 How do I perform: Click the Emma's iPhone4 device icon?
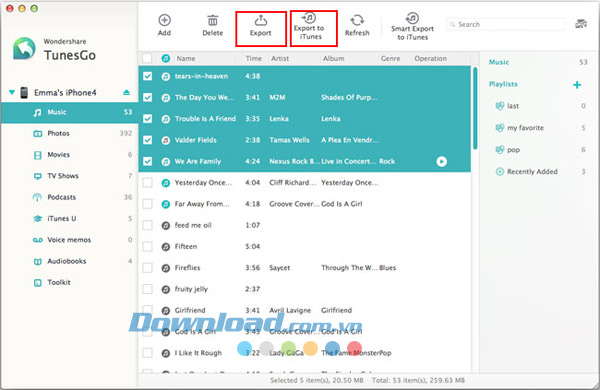[24, 93]
